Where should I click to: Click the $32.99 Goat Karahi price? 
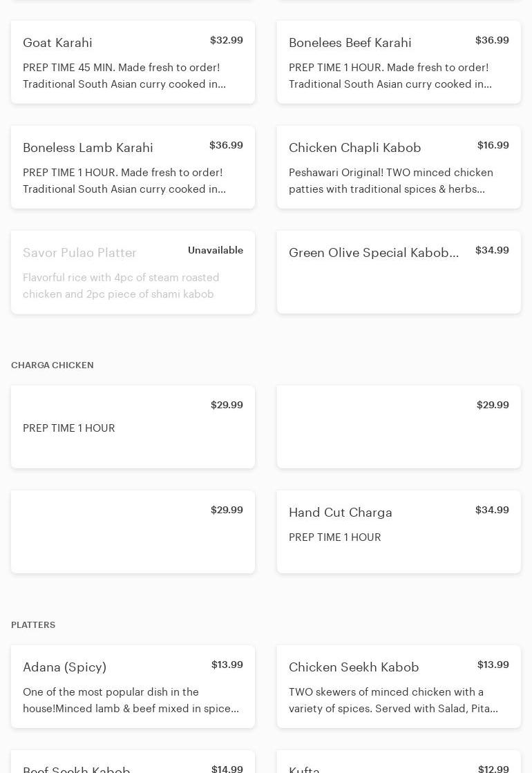tap(226, 41)
